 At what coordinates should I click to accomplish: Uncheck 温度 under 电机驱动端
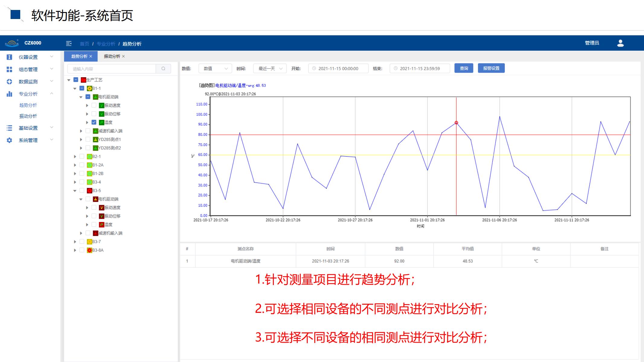(94, 122)
